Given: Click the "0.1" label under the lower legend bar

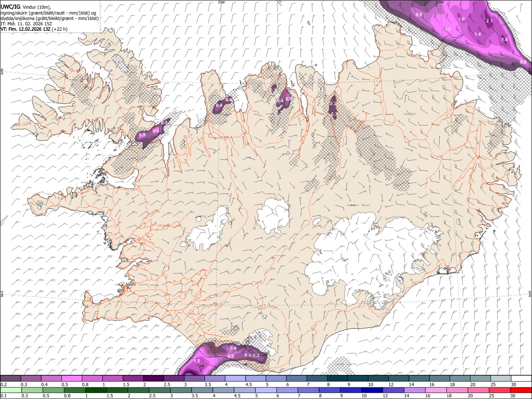Looking at the screenshot, I should click(4, 396).
